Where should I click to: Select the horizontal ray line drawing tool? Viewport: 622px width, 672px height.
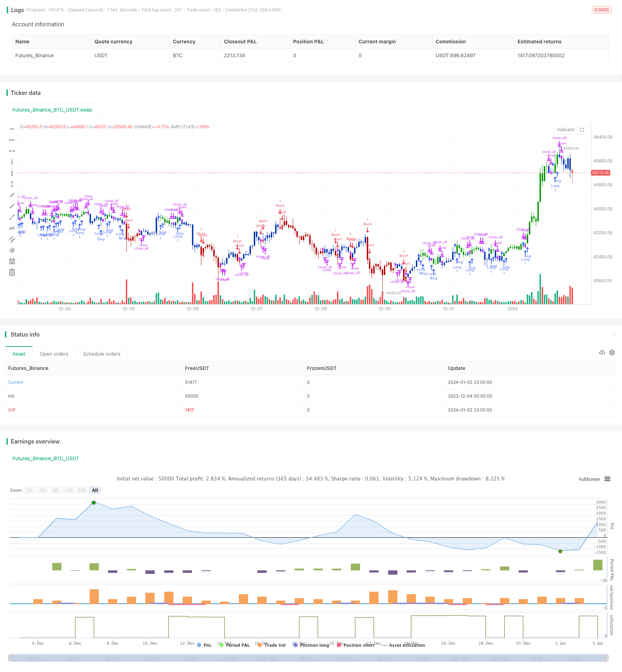coord(12,140)
